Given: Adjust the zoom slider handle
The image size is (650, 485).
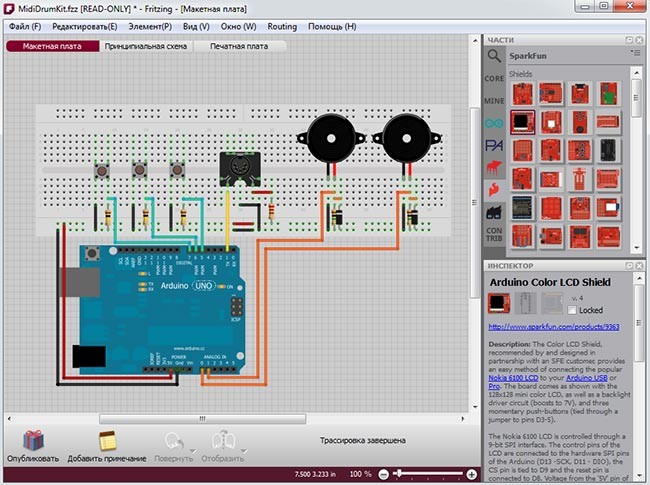Looking at the screenshot, I should (x=398, y=473).
